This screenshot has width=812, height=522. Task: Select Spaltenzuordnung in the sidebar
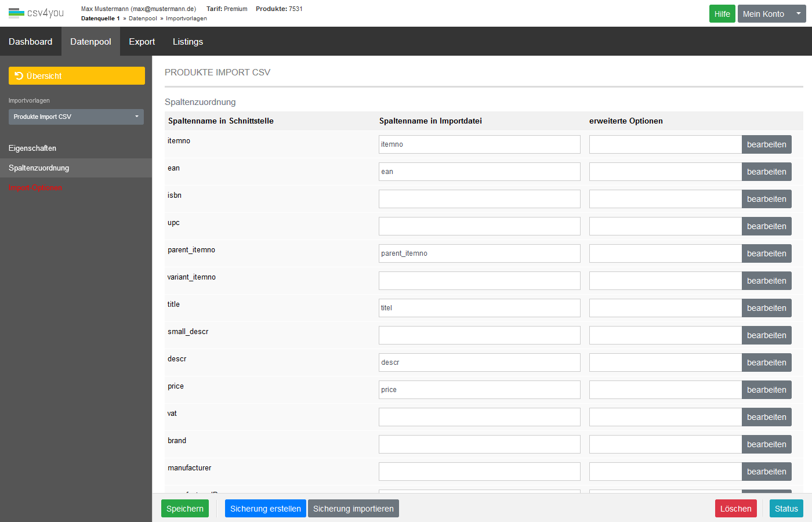[x=39, y=168]
